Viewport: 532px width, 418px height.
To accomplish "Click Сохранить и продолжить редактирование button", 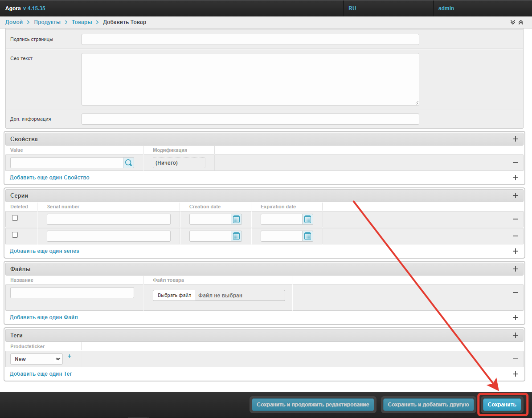I will [x=313, y=405].
